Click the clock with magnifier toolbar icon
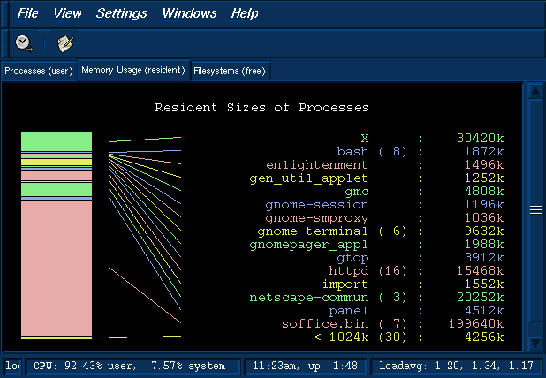The width and height of the screenshot is (546, 378). coord(24,44)
